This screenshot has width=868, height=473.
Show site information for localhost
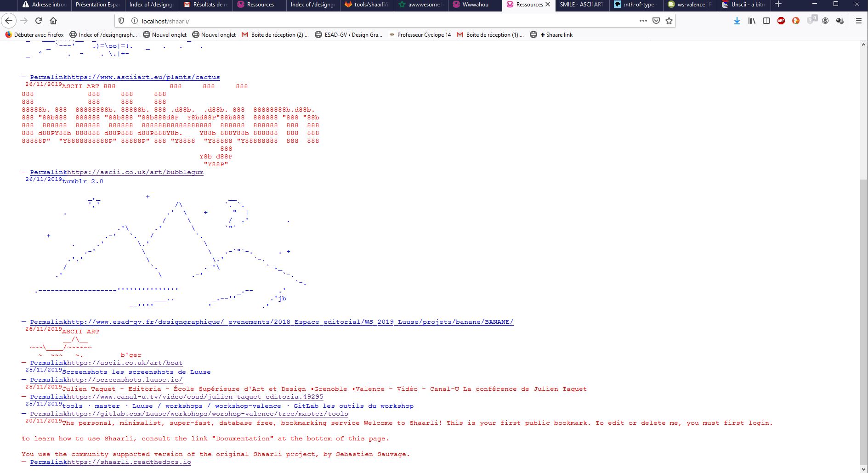134,21
